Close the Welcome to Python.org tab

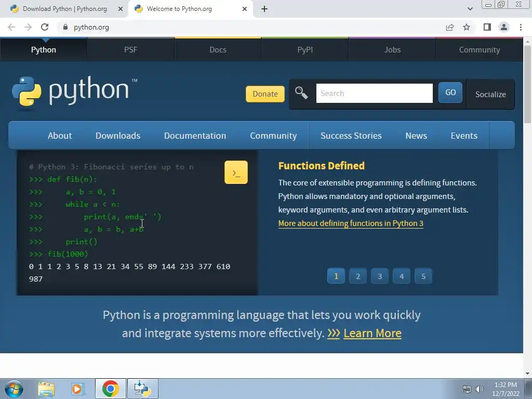coord(245,9)
